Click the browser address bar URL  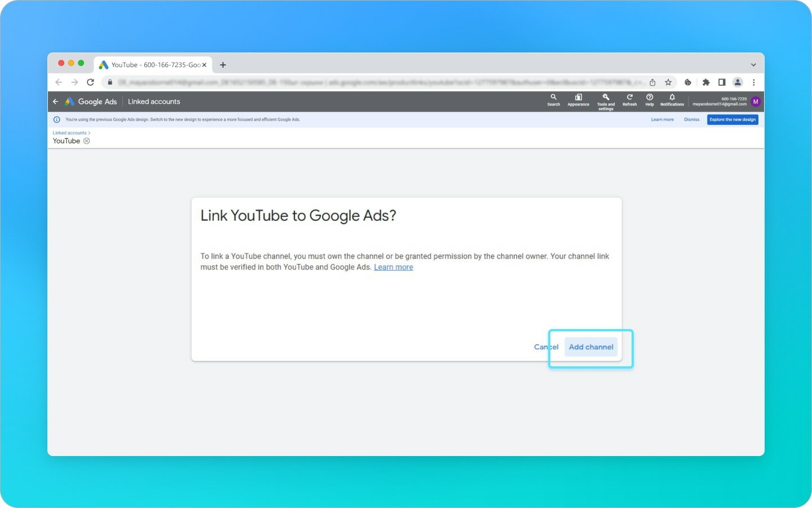click(381, 82)
